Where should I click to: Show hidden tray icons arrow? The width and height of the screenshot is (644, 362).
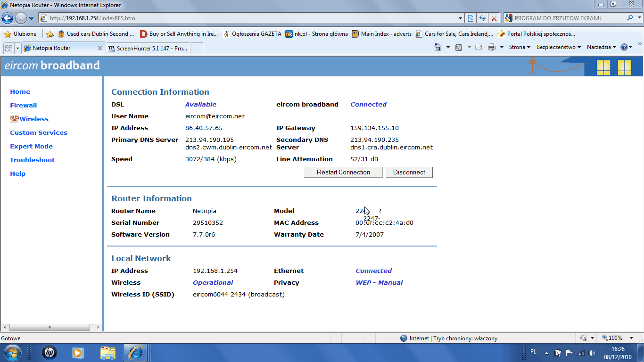click(x=546, y=353)
